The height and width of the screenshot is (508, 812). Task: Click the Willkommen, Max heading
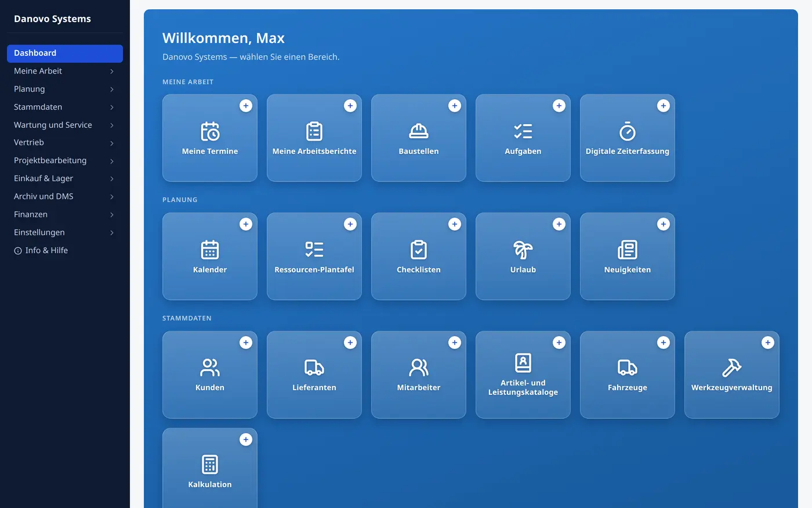click(x=223, y=38)
